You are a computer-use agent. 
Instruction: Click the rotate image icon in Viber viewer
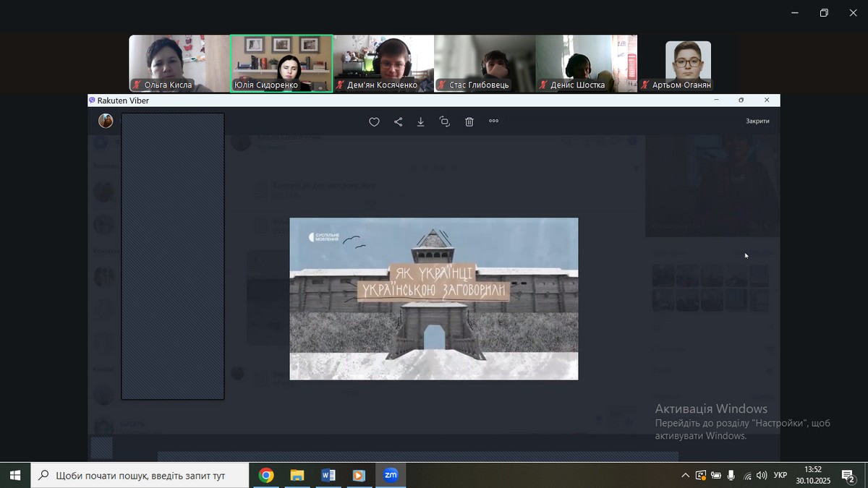pos(444,122)
